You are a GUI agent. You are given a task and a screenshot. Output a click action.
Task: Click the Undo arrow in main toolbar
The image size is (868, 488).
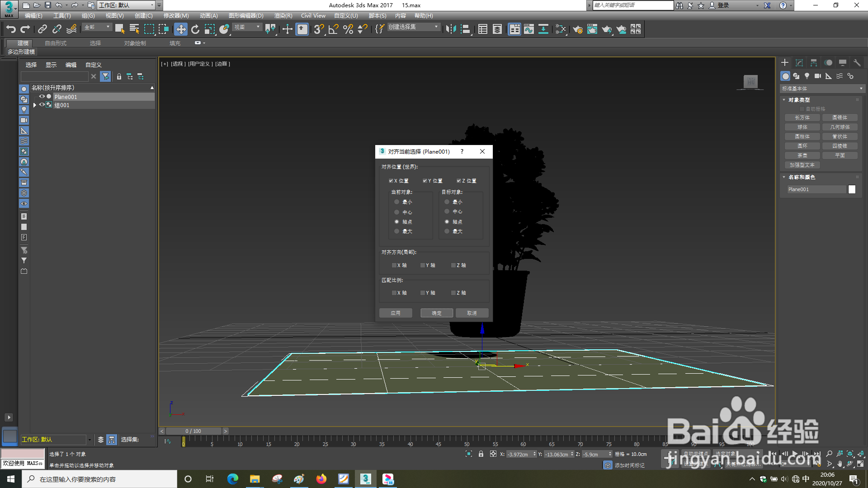pyautogui.click(x=11, y=29)
